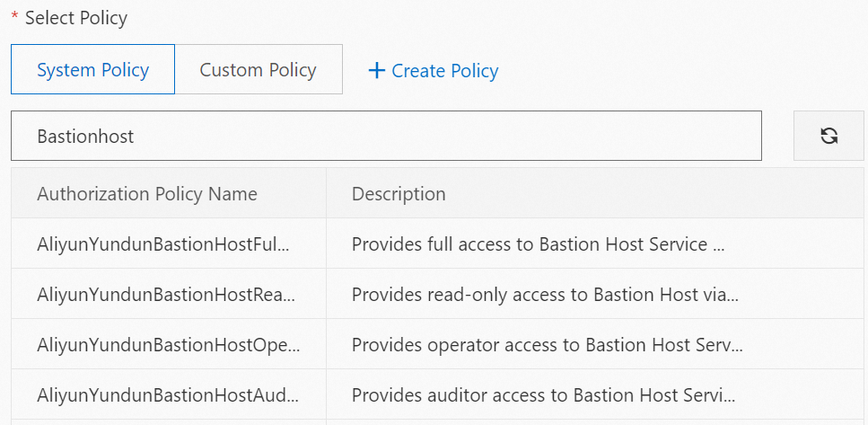Click the operator access policy description
The height and width of the screenshot is (425, 868).
tap(547, 344)
